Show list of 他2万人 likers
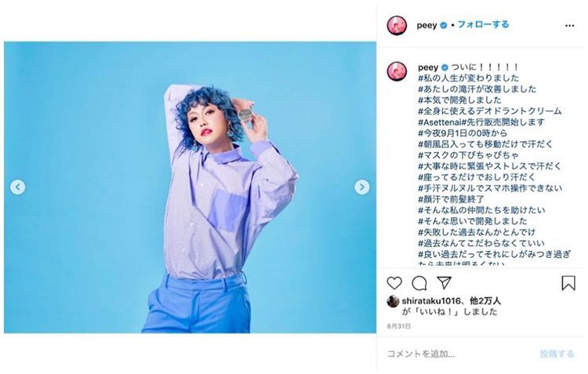588x374 pixels. click(485, 301)
